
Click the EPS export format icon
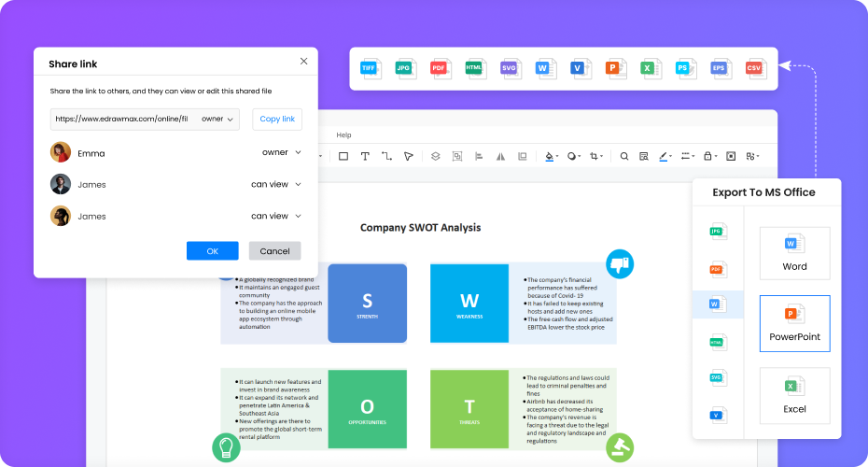[719, 68]
